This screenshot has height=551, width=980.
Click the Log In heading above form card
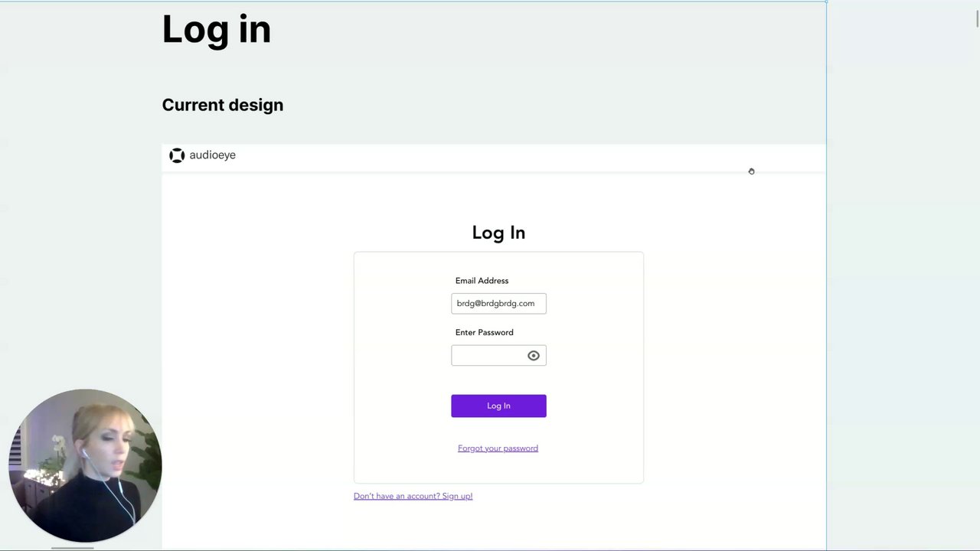(x=498, y=233)
